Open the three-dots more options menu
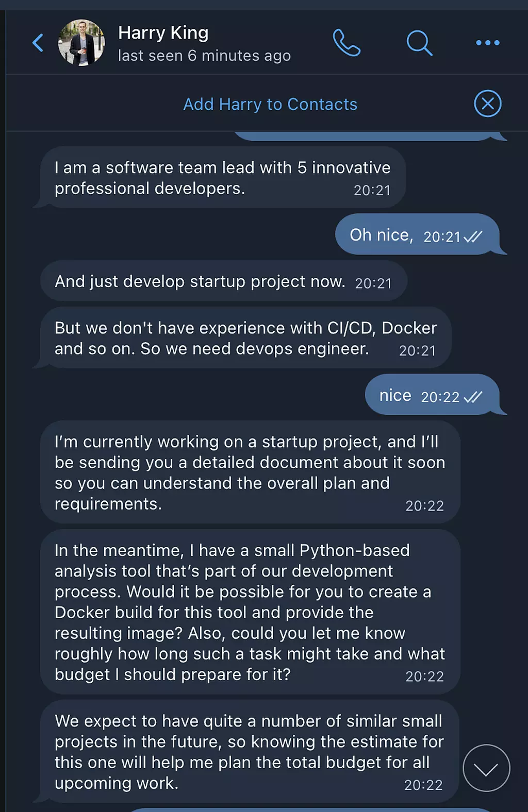 click(x=487, y=43)
